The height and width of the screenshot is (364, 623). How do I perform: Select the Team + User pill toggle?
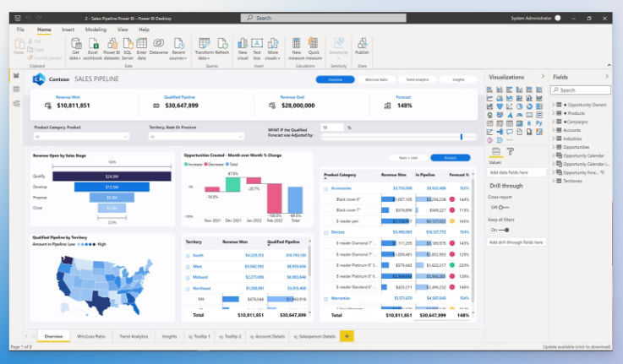(x=408, y=158)
